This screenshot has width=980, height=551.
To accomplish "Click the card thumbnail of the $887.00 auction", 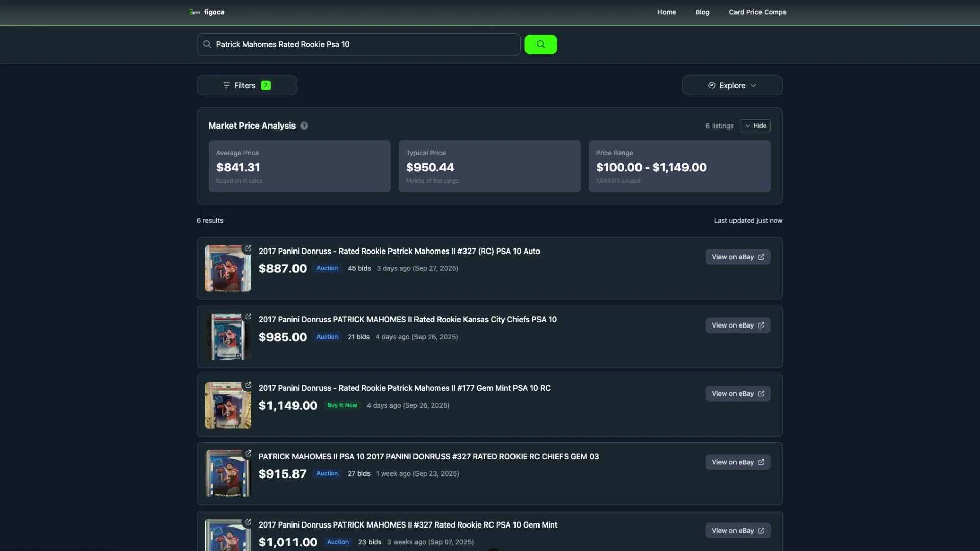I will tap(227, 268).
